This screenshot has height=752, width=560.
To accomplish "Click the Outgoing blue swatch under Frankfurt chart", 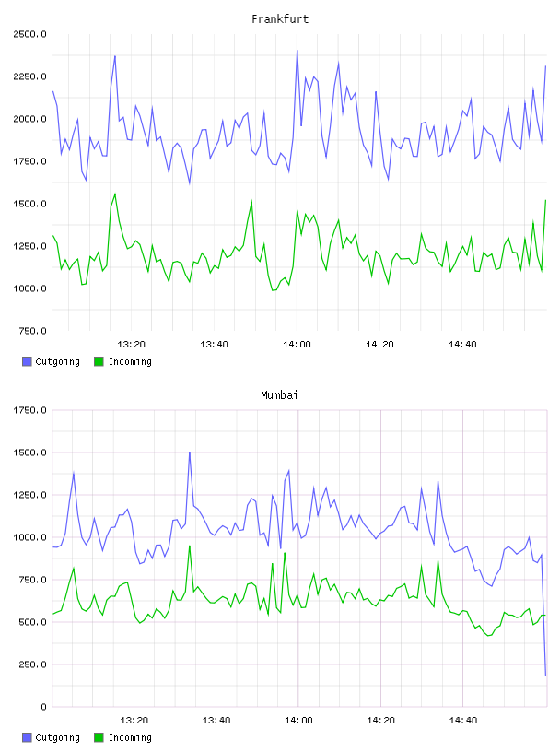I will point(27,361).
